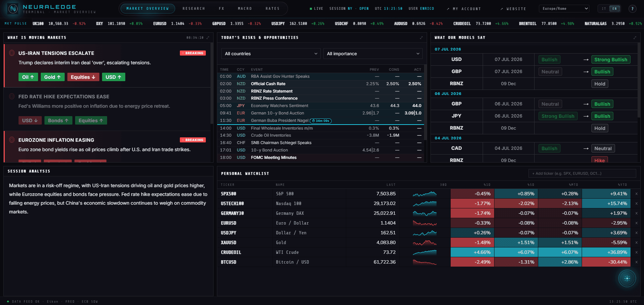This screenshot has height=305, width=644.
Task: Click the Fed Rate Hike story icon
Action: (x=12, y=96)
